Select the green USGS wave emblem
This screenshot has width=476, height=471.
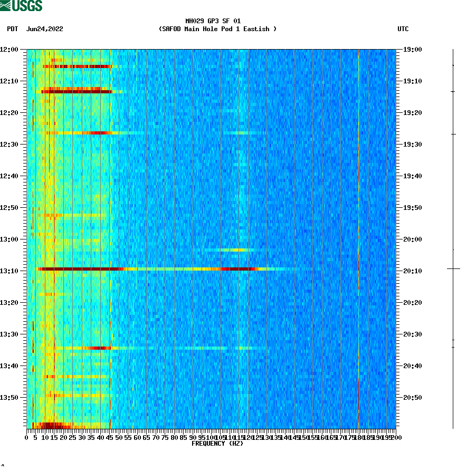click(x=6, y=5)
